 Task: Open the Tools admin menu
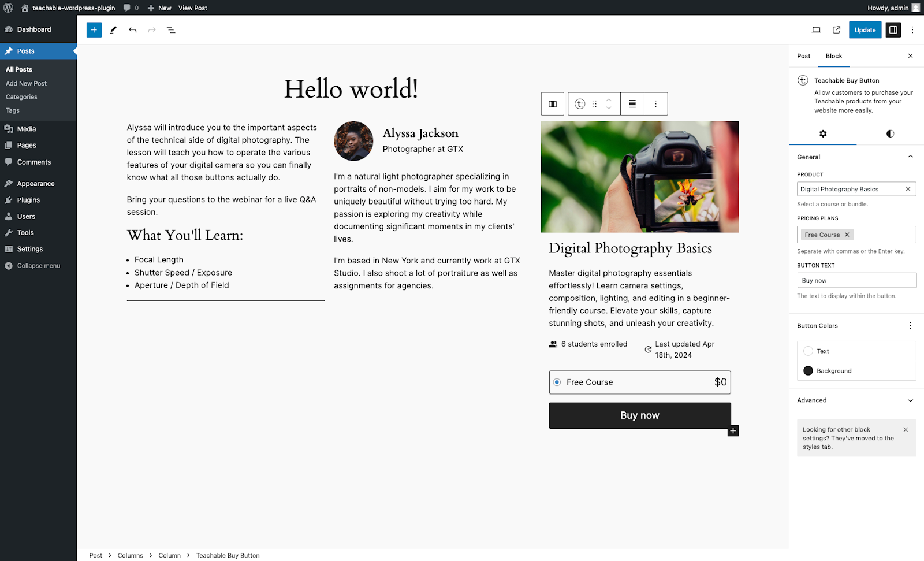coord(38,233)
